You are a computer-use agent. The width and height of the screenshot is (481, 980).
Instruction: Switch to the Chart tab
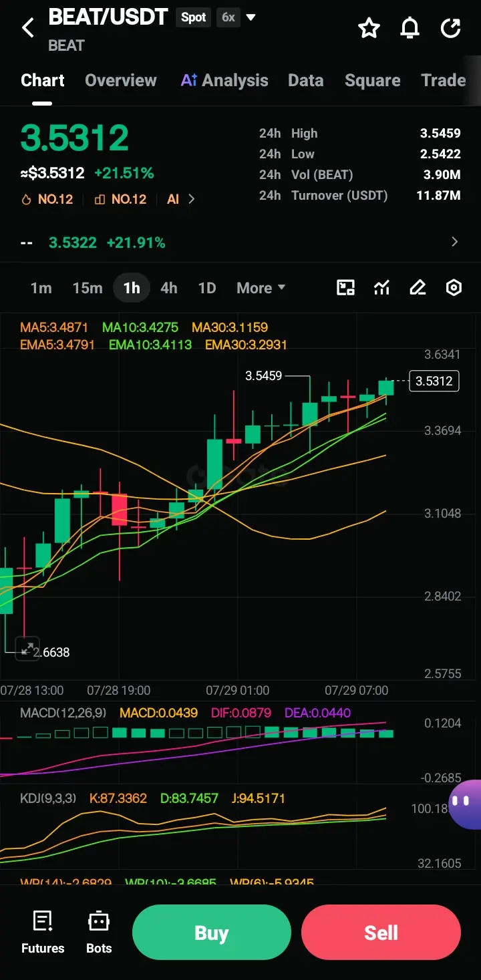pos(43,80)
